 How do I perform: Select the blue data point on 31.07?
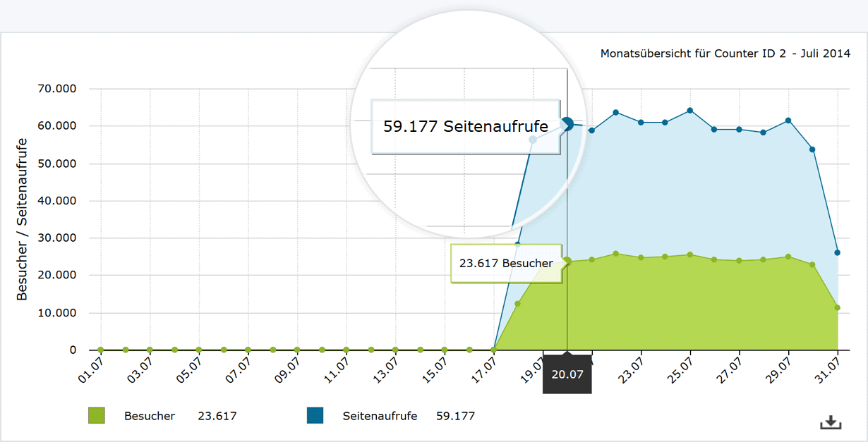pyautogui.click(x=838, y=252)
